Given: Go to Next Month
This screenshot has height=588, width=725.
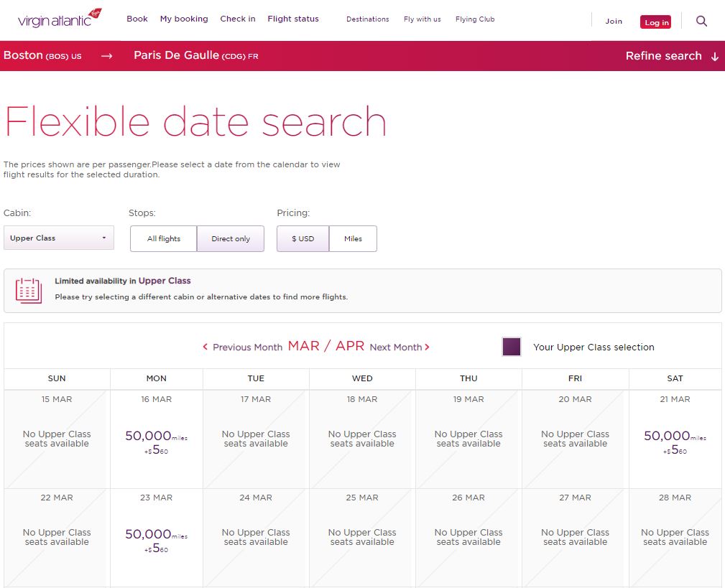Looking at the screenshot, I should click(396, 347).
